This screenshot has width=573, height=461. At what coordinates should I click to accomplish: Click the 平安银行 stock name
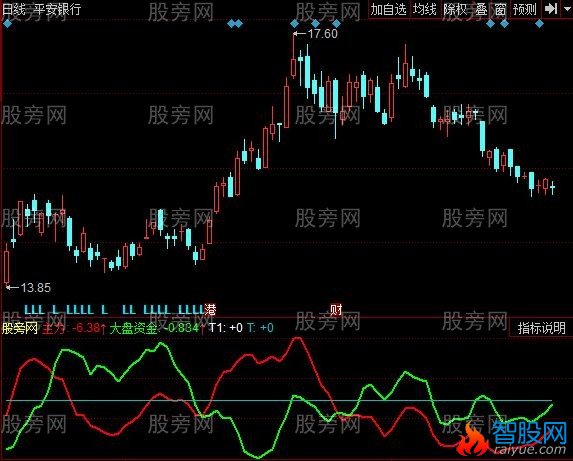[x=57, y=9]
